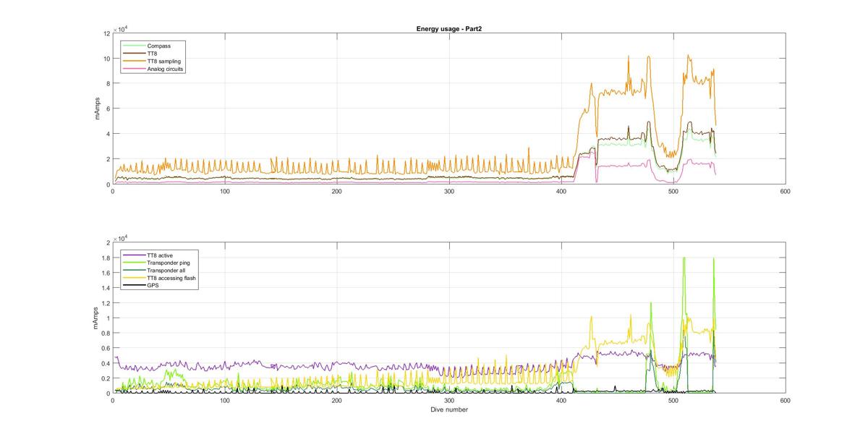
Task: Click y-tick 12 on the top plot
Action: point(106,33)
